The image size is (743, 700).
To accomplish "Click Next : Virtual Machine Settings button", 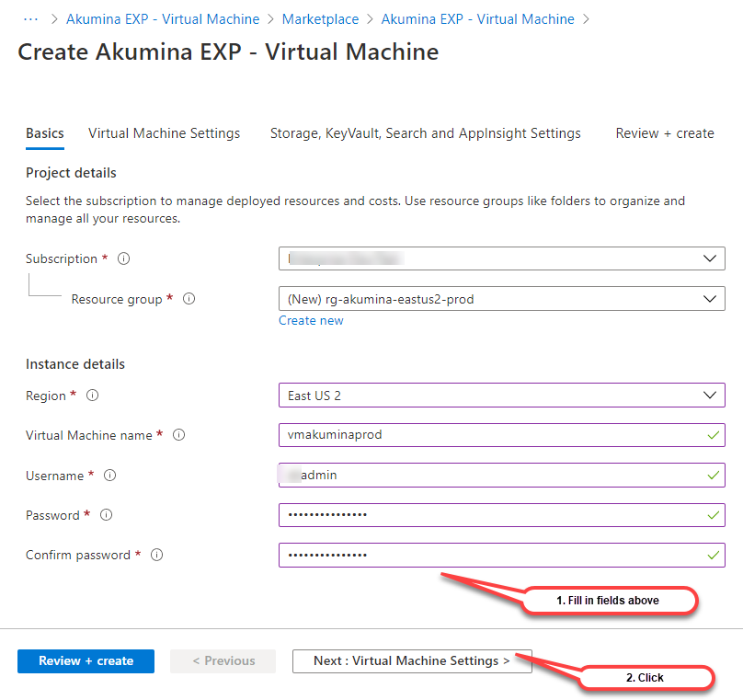I will pos(411,660).
